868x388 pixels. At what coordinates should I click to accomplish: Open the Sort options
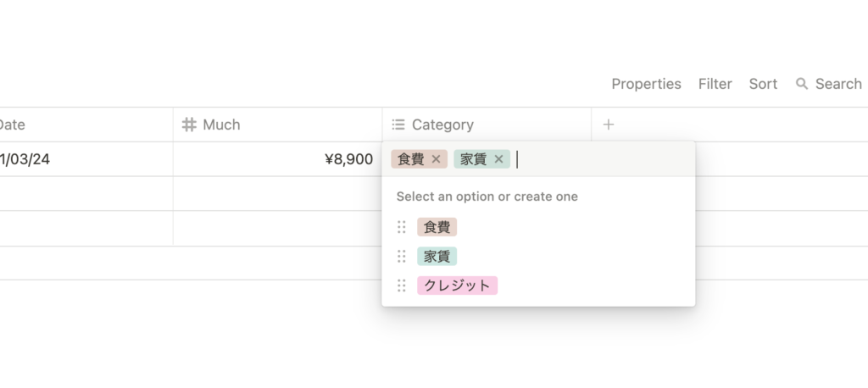(x=763, y=84)
